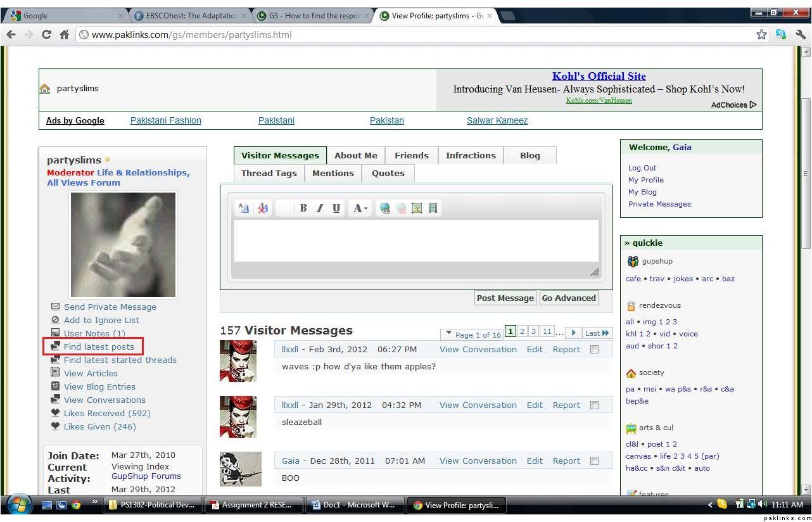Click the insert image icon
Screen dimensions: 812x522
pos(416,208)
